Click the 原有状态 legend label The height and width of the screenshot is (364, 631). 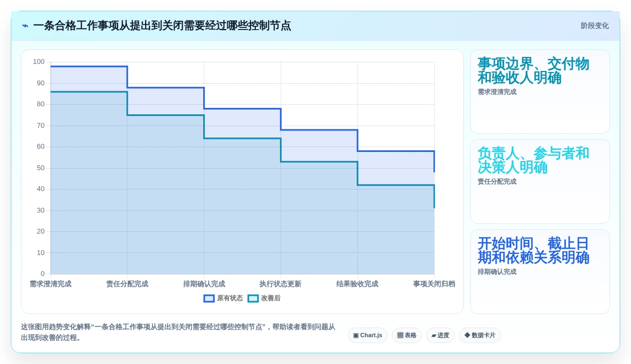point(230,298)
